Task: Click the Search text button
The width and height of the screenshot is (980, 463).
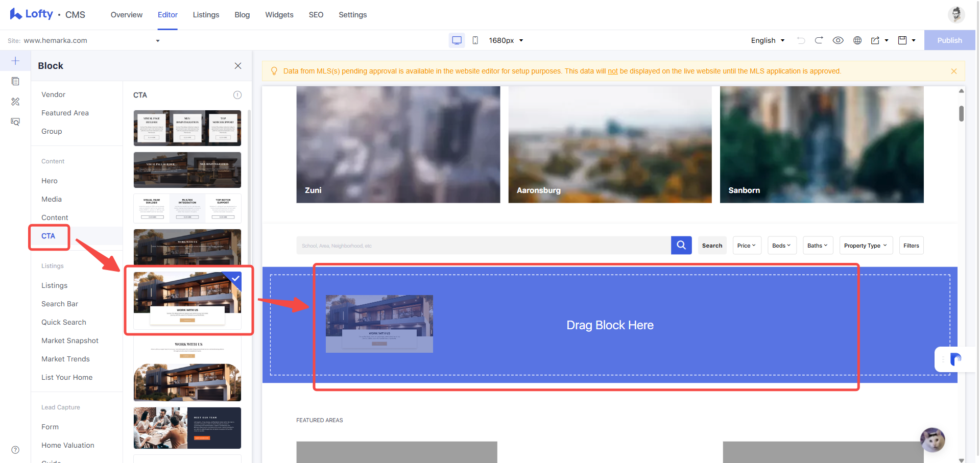Action: (x=712, y=246)
